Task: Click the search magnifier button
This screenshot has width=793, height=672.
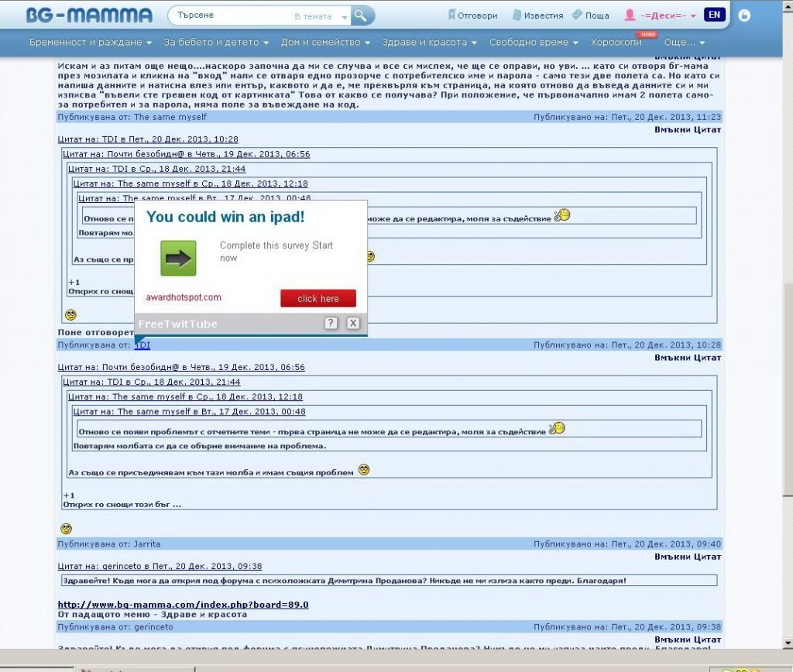Action: (362, 15)
